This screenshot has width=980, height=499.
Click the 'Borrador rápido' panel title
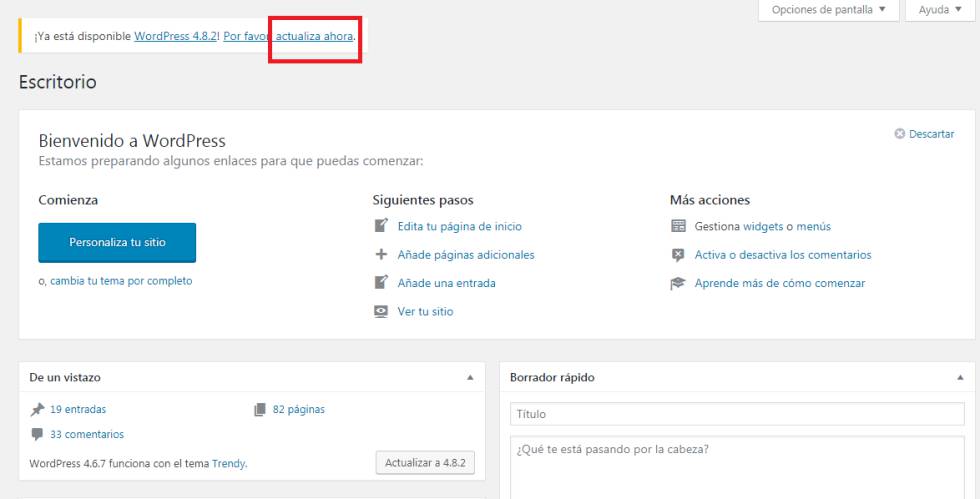[552, 378]
